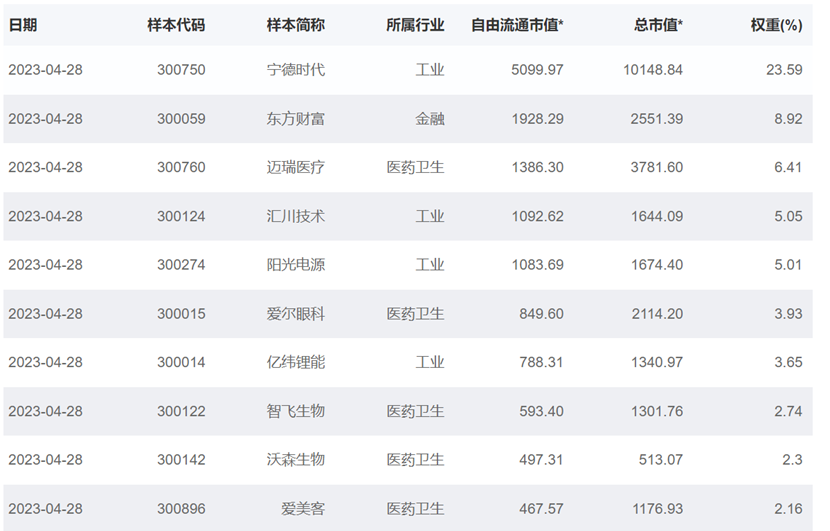The image size is (830, 531).
Task: Click free-float value 1083.69
Action: (x=537, y=265)
